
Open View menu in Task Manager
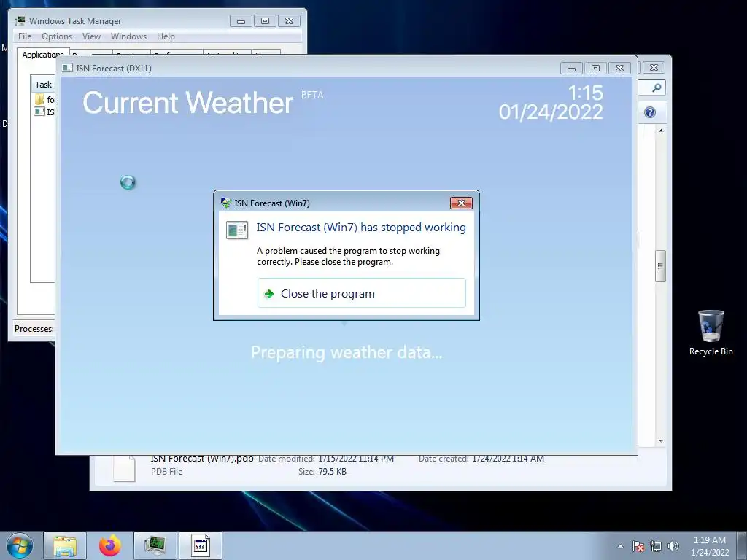[91, 36]
